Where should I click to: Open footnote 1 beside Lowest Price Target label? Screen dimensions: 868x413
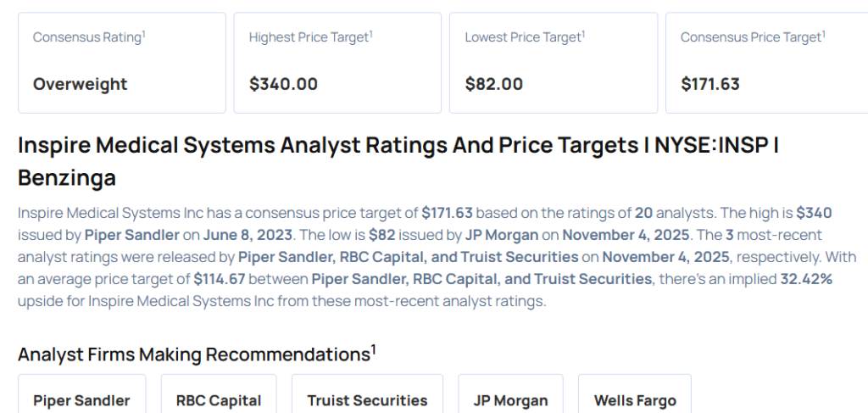tap(583, 34)
